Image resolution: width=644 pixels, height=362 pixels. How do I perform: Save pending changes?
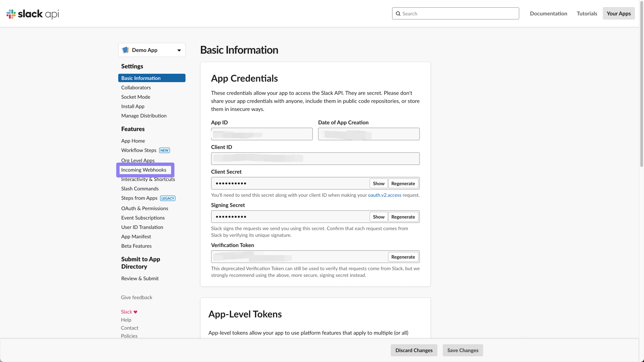click(463, 350)
